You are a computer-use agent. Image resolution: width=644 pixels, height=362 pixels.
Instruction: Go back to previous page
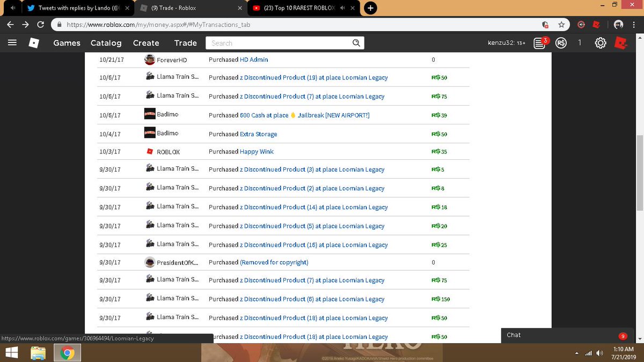click(10, 25)
